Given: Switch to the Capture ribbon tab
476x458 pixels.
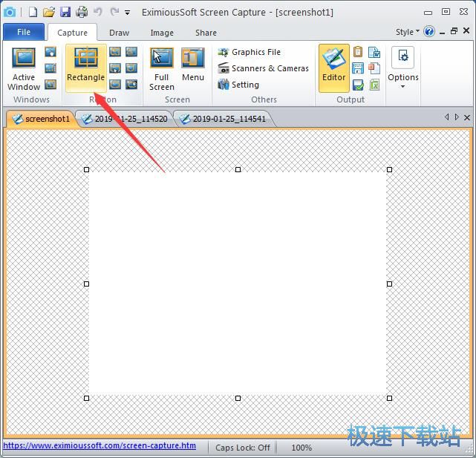Looking at the screenshot, I should [72, 33].
